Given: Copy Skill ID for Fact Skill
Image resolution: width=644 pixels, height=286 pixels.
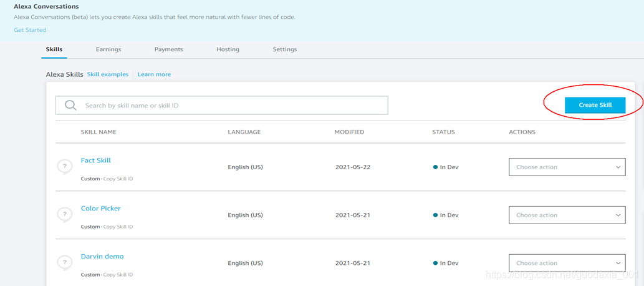Looking at the screenshot, I should (118, 179).
